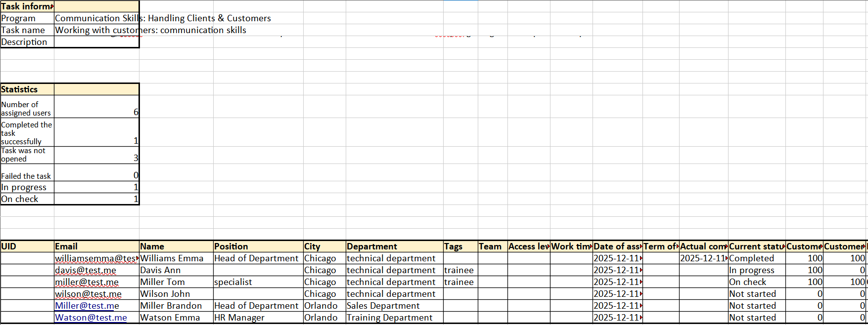The width and height of the screenshot is (868, 325).
Task: Click the HR Manager position cell
Action: click(x=257, y=318)
